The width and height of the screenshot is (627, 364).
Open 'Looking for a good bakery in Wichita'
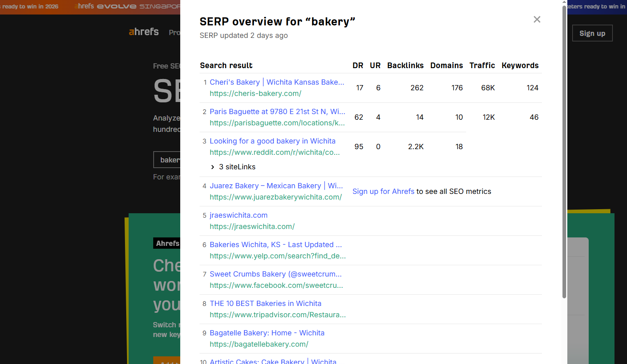point(273,141)
